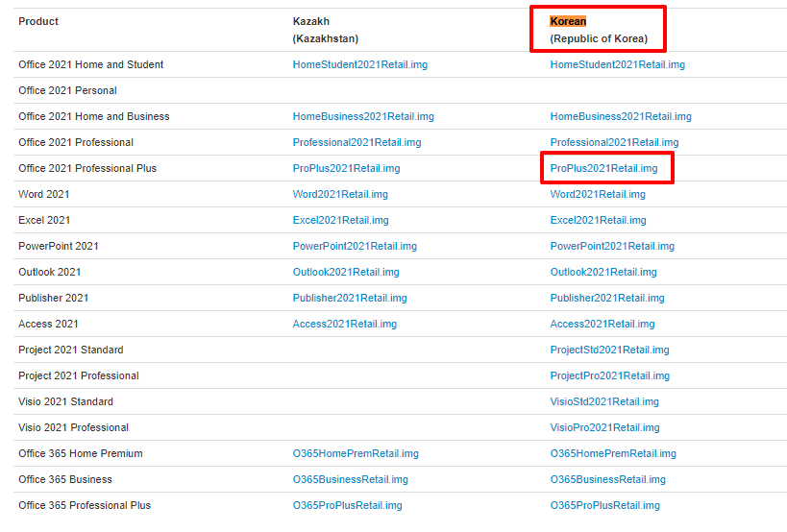This screenshot has height=532, width=787.
Task: Select the highlighted Korean header word
Action: (x=568, y=21)
